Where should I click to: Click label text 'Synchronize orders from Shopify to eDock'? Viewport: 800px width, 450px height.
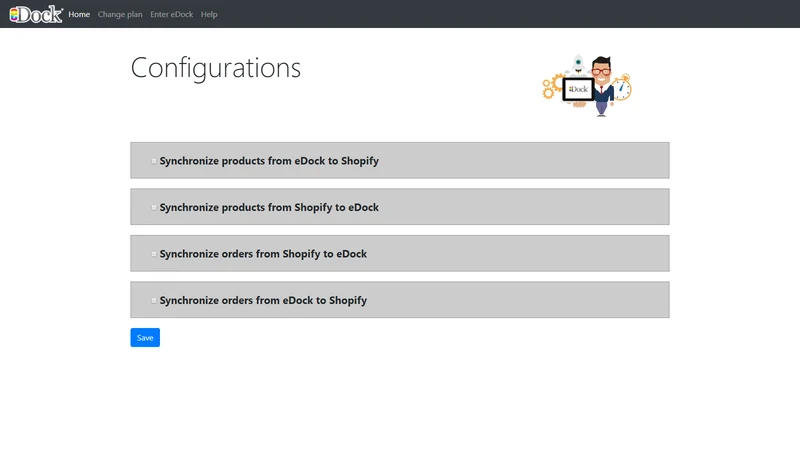[x=263, y=254]
